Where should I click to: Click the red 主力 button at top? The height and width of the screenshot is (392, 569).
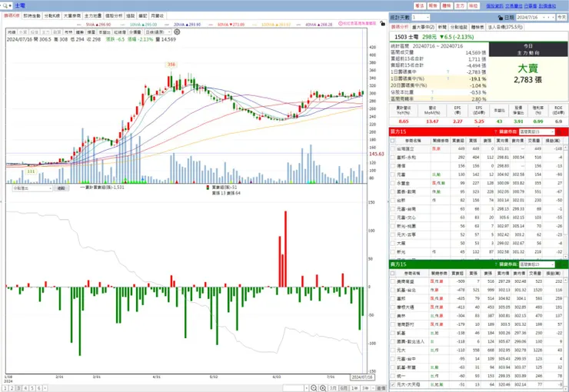pyautogui.click(x=460, y=6)
